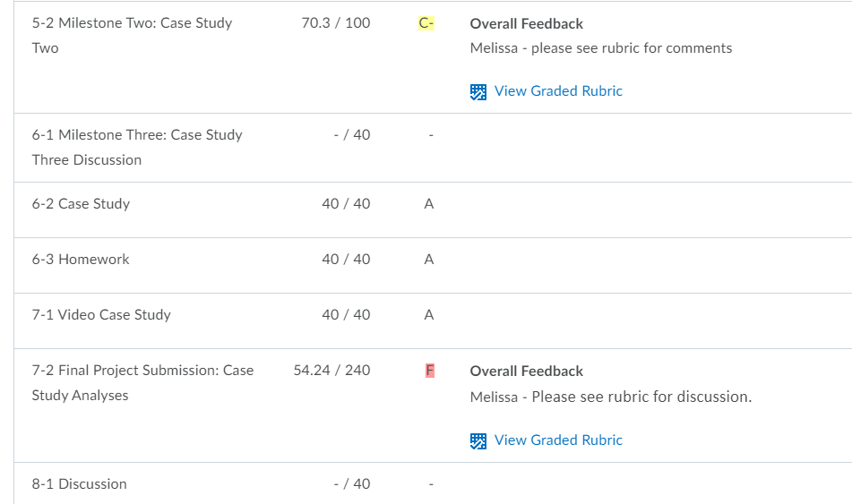Viewport: 852px width, 504px height.
Task: Select 5-2 Milestone Two: Case Study Two row title
Action: pos(132,35)
